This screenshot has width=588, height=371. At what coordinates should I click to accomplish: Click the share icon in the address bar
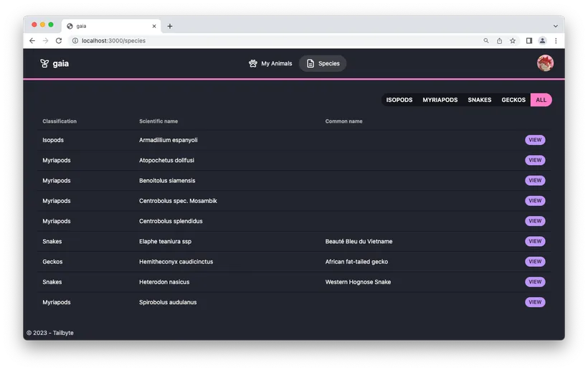[500, 40]
